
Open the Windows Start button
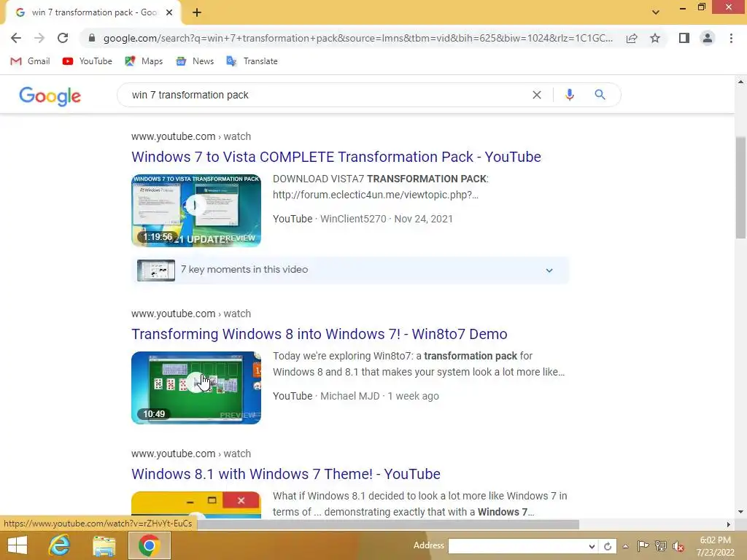point(18,545)
